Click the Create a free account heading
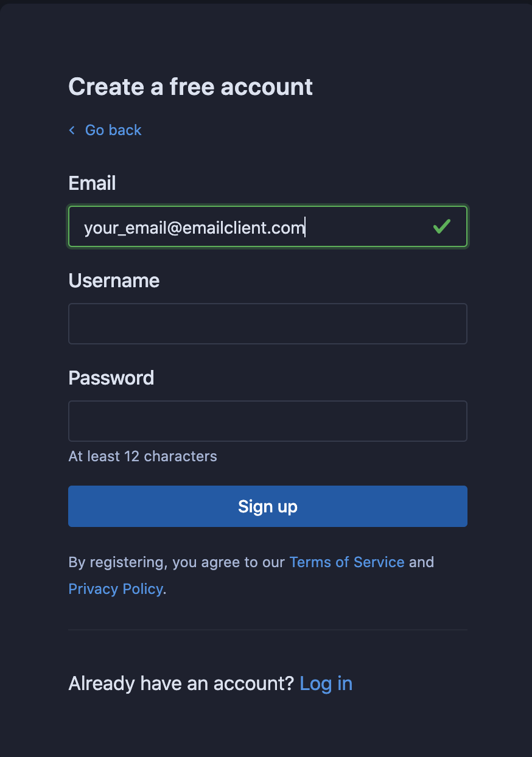 click(191, 86)
